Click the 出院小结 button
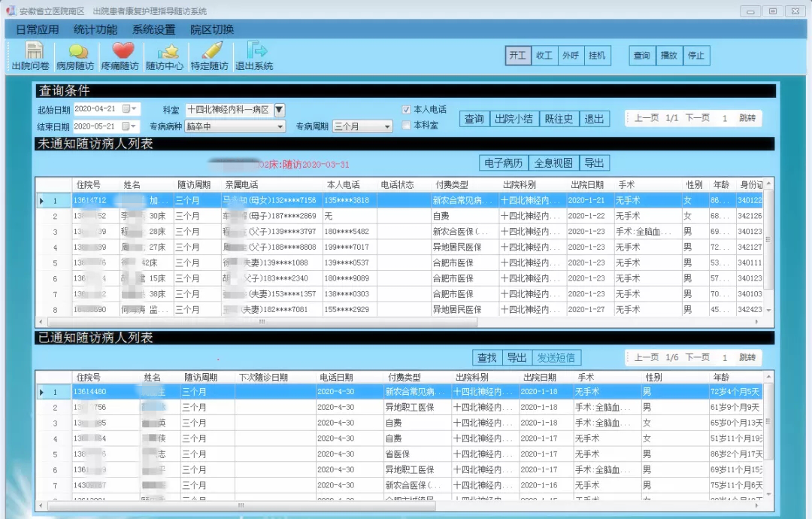 click(x=514, y=119)
